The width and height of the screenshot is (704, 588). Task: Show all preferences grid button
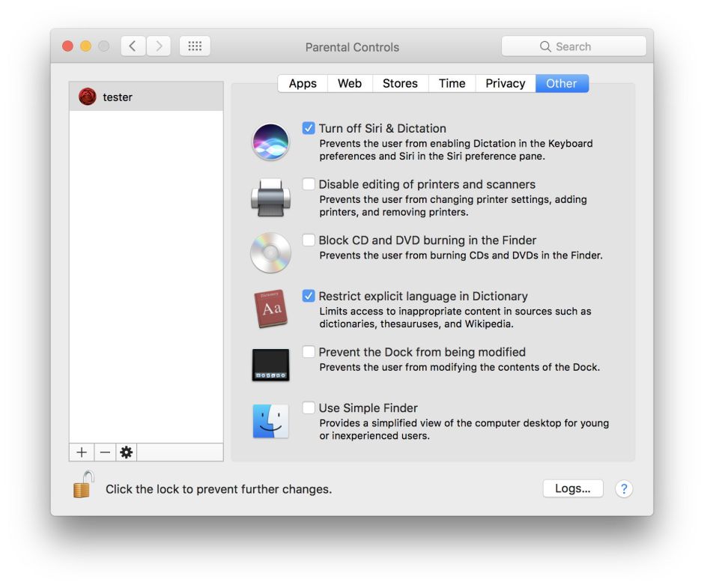(x=195, y=46)
